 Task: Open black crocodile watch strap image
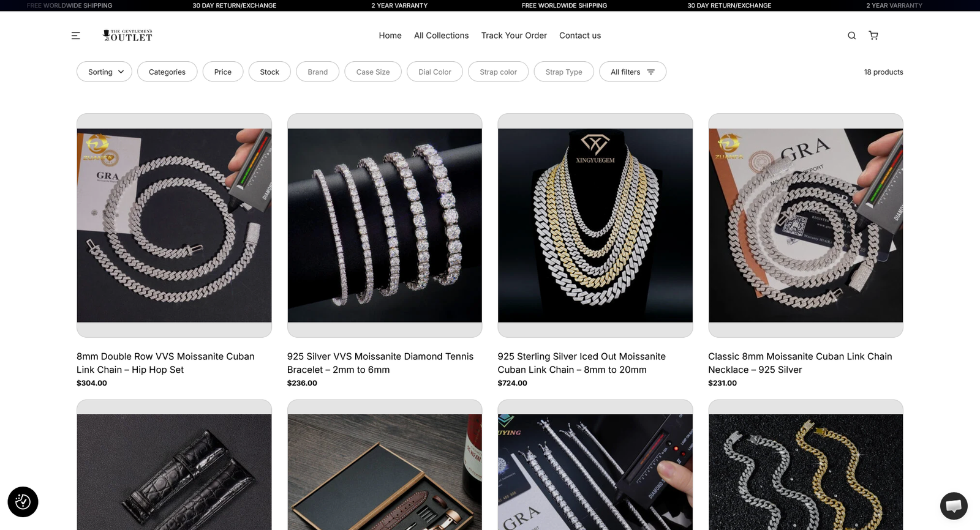tap(174, 465)
